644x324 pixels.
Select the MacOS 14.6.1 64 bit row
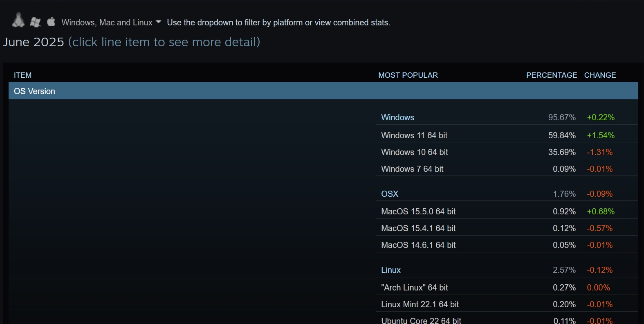click(x=507, y=245)
